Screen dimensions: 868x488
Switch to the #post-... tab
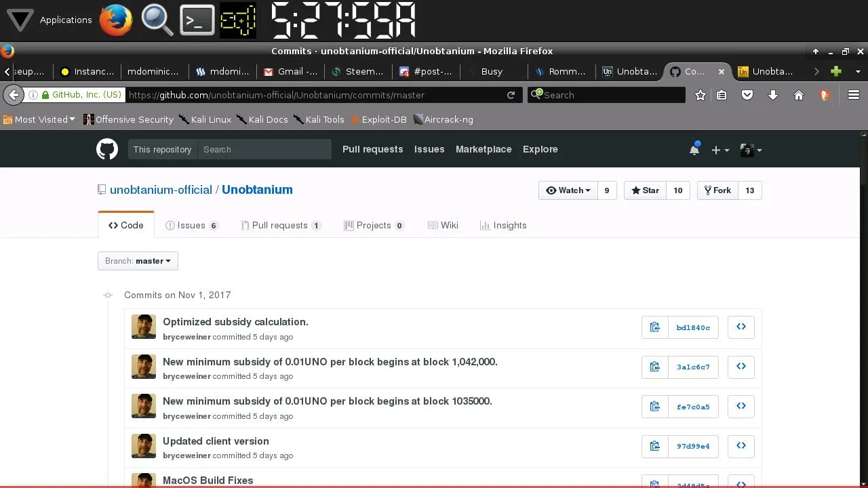pyautogui.click(x=427, y=71)
